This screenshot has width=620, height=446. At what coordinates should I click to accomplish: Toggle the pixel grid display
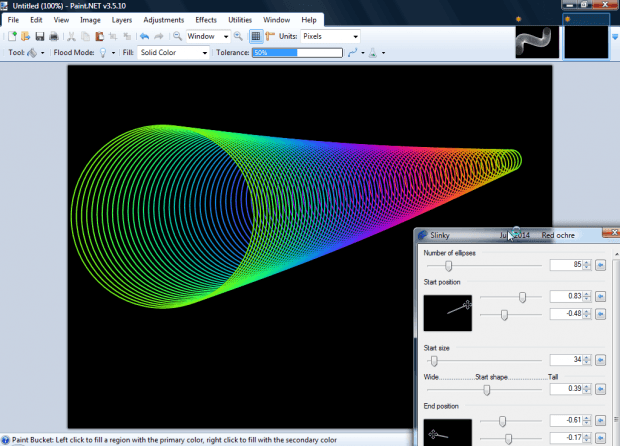click(256, 36)
